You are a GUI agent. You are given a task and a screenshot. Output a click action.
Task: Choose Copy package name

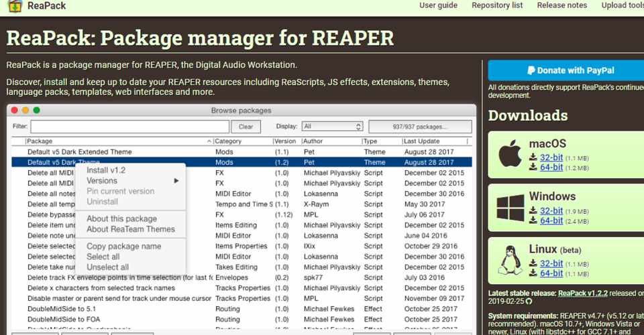click(123, 247)
